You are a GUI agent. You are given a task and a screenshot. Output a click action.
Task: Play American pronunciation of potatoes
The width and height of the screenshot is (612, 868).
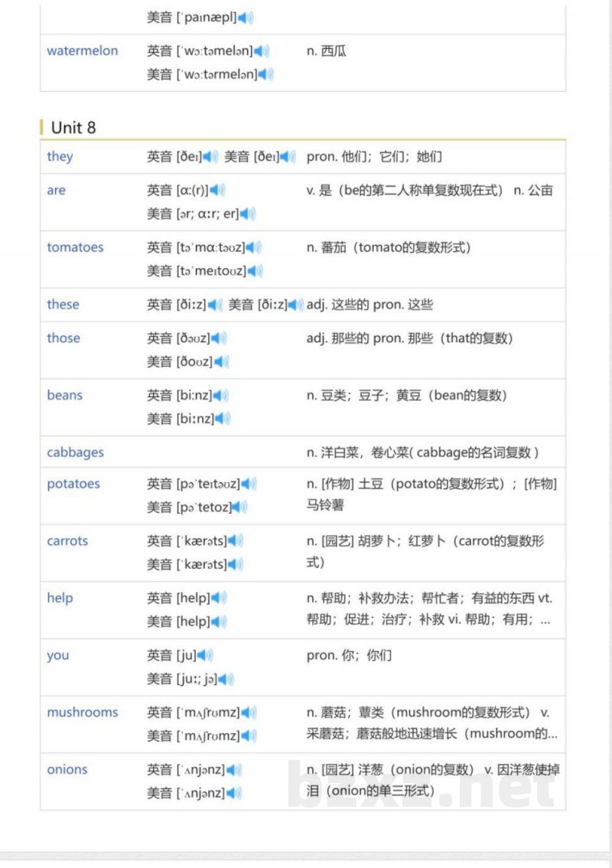(239, 507)
